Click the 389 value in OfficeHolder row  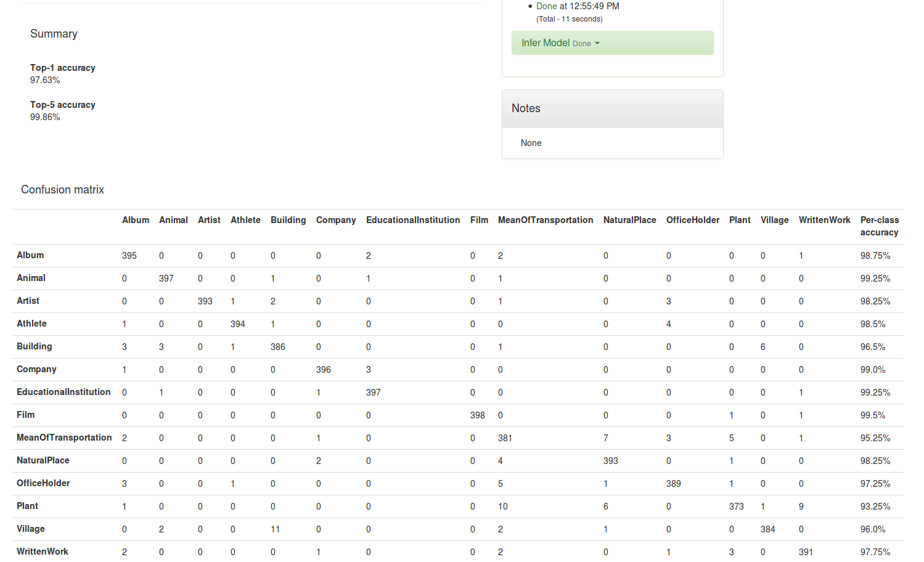tap(674, 484)
